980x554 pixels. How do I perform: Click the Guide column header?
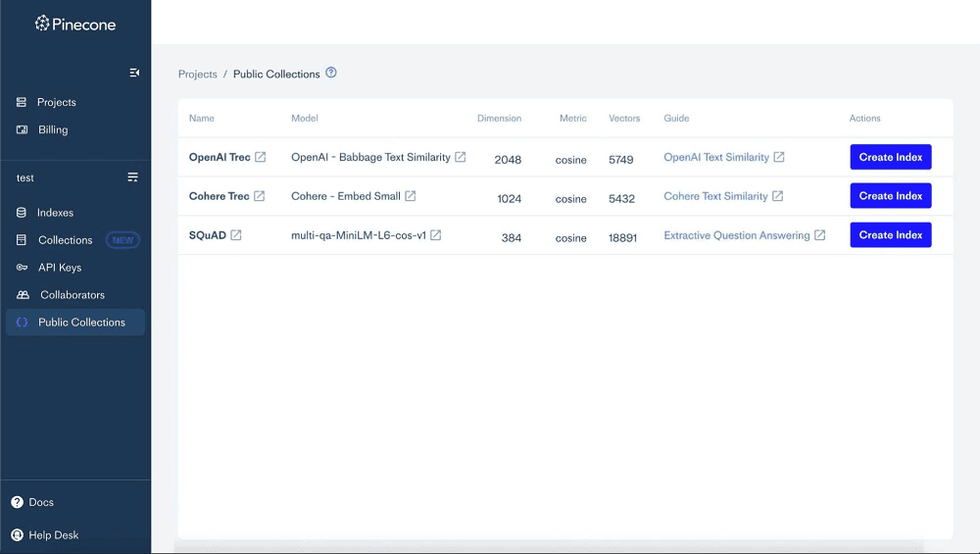point(676,119)
